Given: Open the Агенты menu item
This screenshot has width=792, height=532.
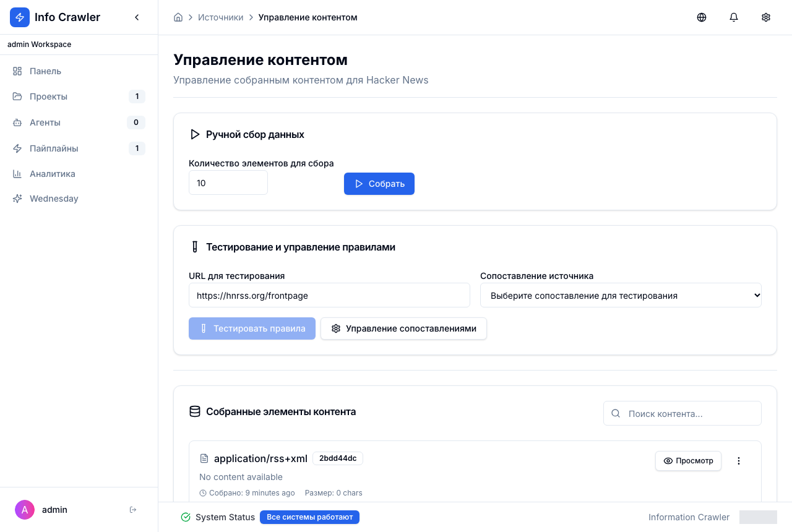Looking at the screenshot, I should coord(79,122).
